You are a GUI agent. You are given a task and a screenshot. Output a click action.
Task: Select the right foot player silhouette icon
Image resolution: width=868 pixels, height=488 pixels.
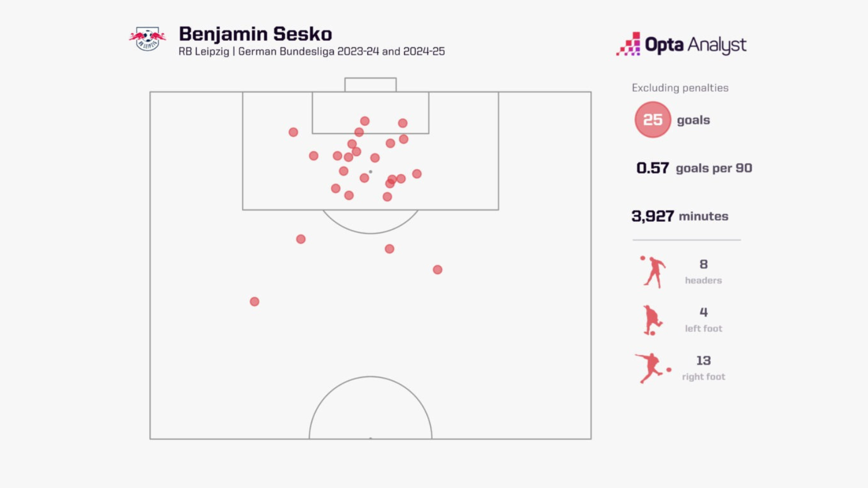tap(653, 368)
